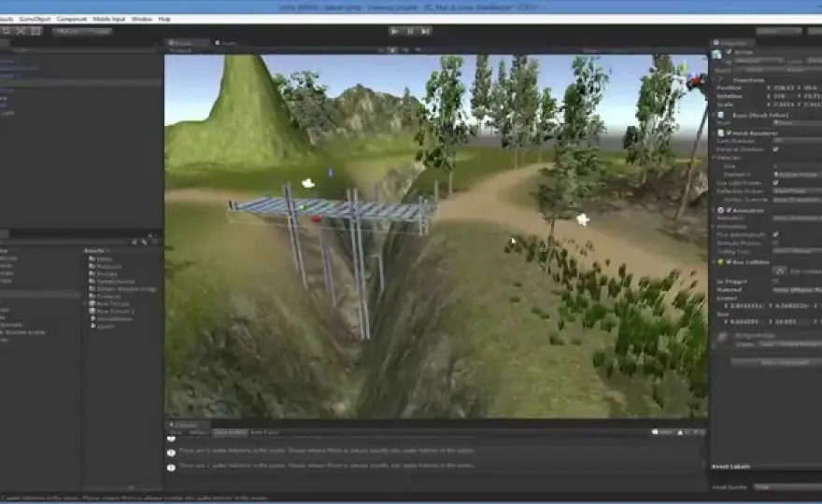
Task: Toggle the Is Trigger checkbox
Action: click(775, 281)
